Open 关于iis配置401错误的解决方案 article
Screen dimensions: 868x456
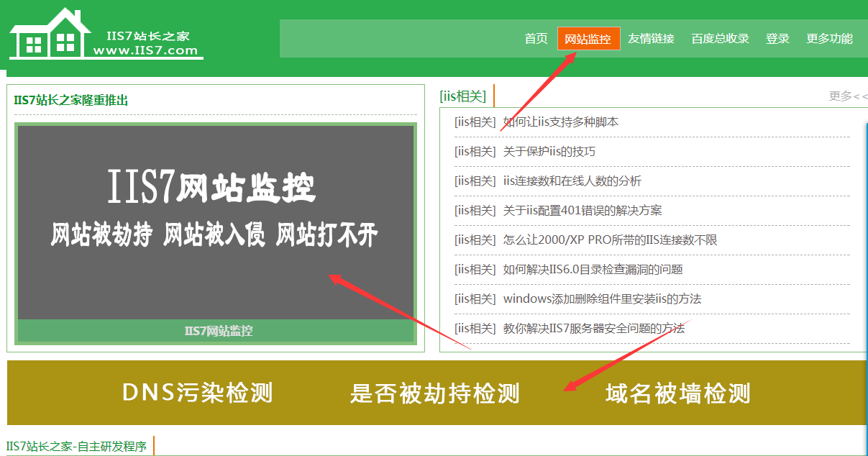(x=583, y=211)
